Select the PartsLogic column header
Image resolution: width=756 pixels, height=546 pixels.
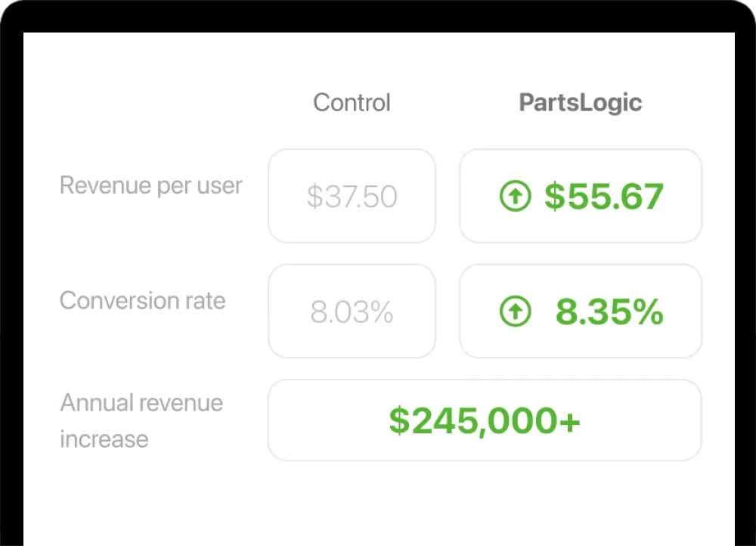(580, 103)
